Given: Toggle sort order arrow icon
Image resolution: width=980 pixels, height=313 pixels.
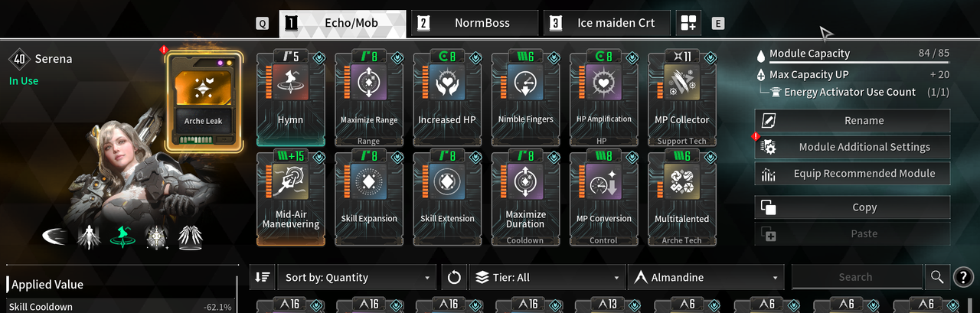Looking at the screenshot, I should [x=263, y=277].
